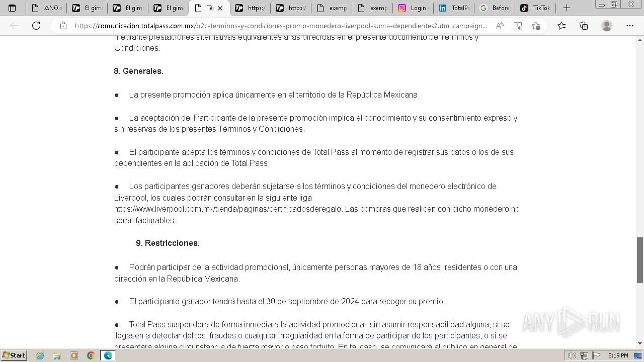Image resolution: width=644 pixels, height=362 pixels.
Task: Click the "8. Generales." heading
Action: click(139, 71)
